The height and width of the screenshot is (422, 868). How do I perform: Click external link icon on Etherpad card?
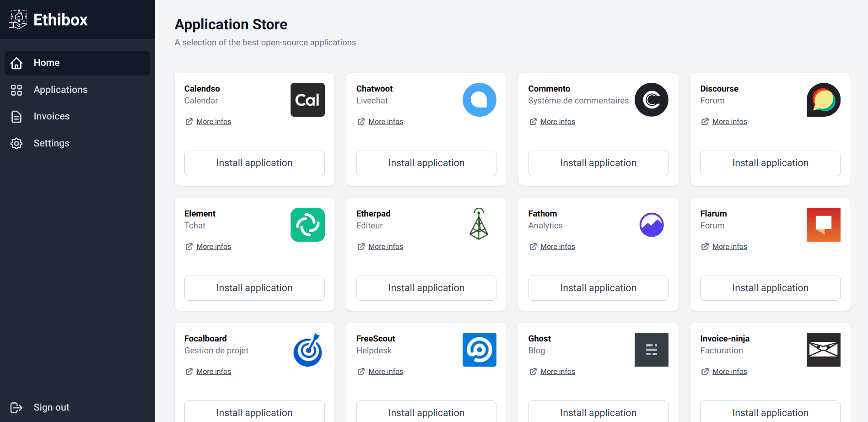point(361,247)
